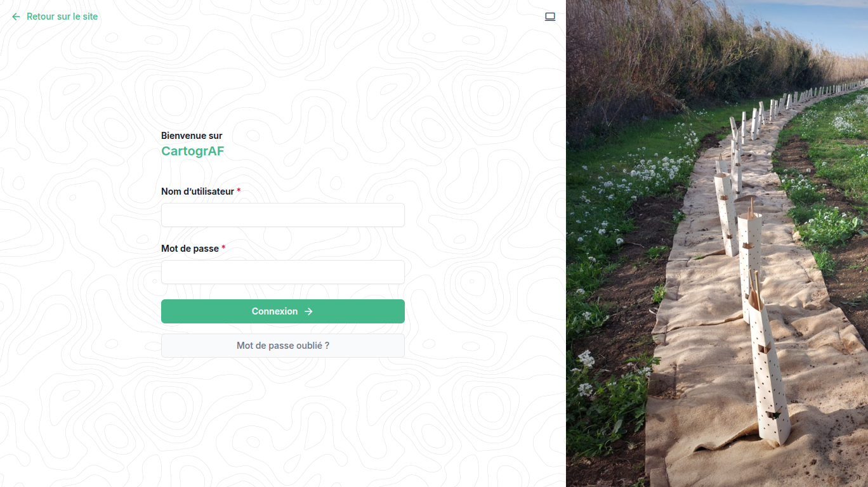Screen dimensions: 868x487
Task: Click the arrow icon inside the Connexion button
Action: 308,311
